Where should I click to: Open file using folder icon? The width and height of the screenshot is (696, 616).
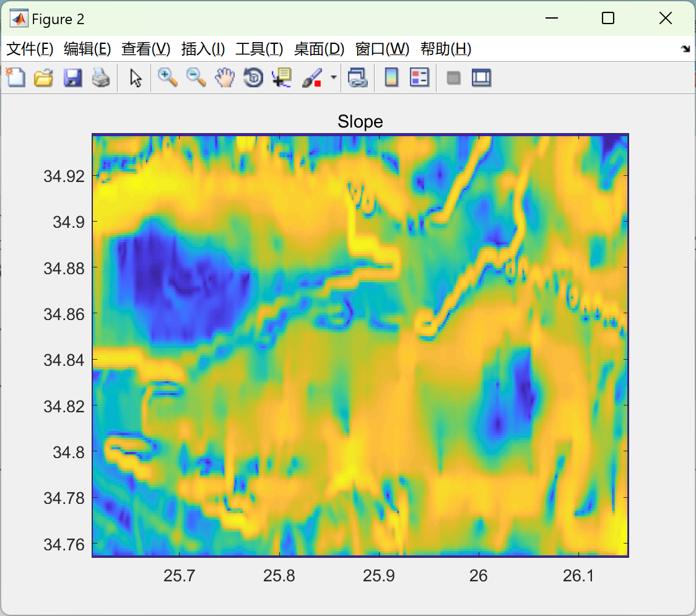[x=43, y=77]
